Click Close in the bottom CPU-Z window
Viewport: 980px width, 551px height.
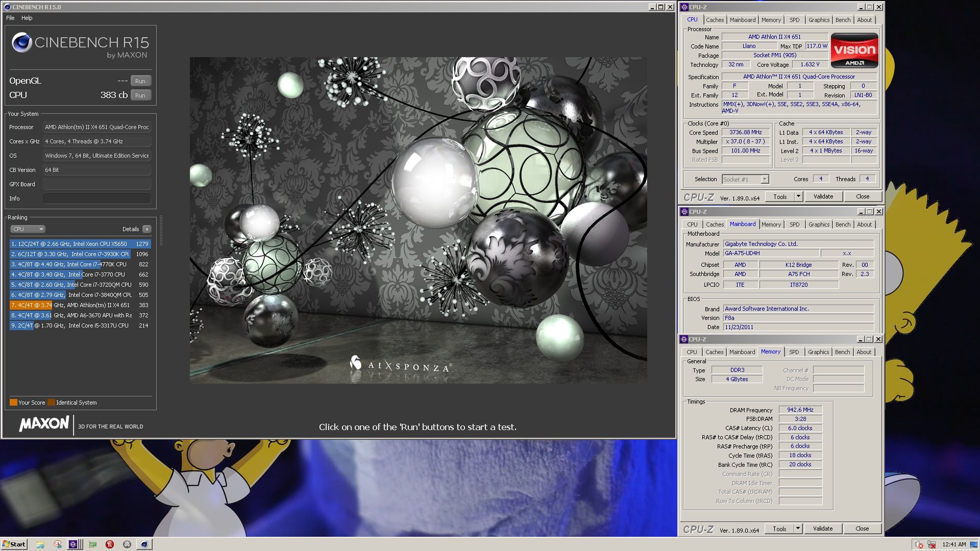tap(862, 529)
